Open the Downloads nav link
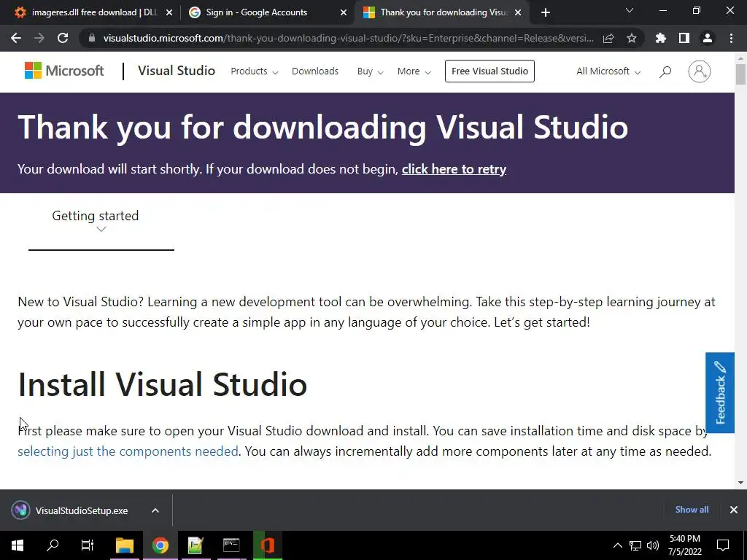 pyautogui.click(x=315, y=71)
